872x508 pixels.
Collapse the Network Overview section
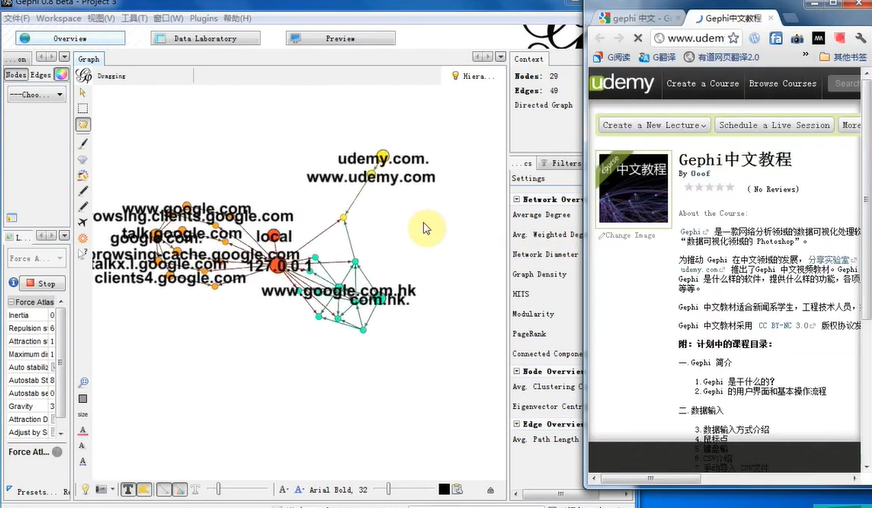[517, 199]
